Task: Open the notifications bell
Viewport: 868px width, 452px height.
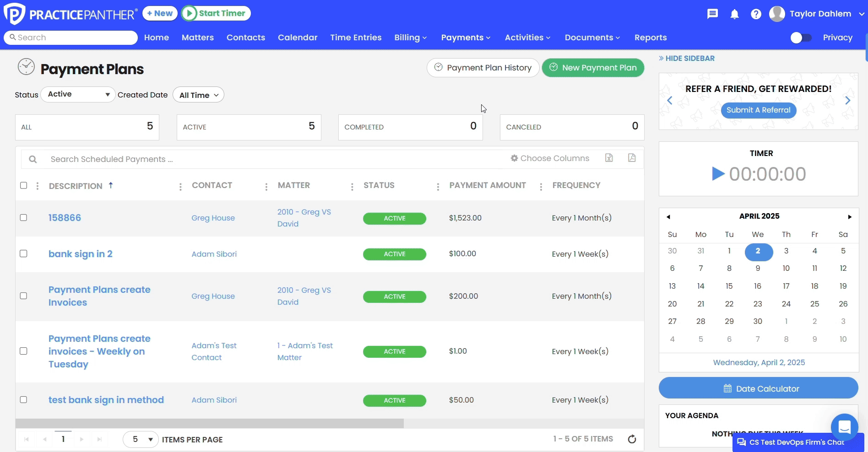Action: [734, 14]
